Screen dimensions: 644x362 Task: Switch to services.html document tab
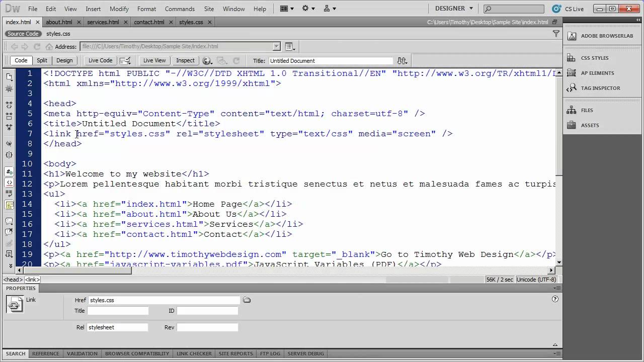pyautogui.click(x=103, y=22)
